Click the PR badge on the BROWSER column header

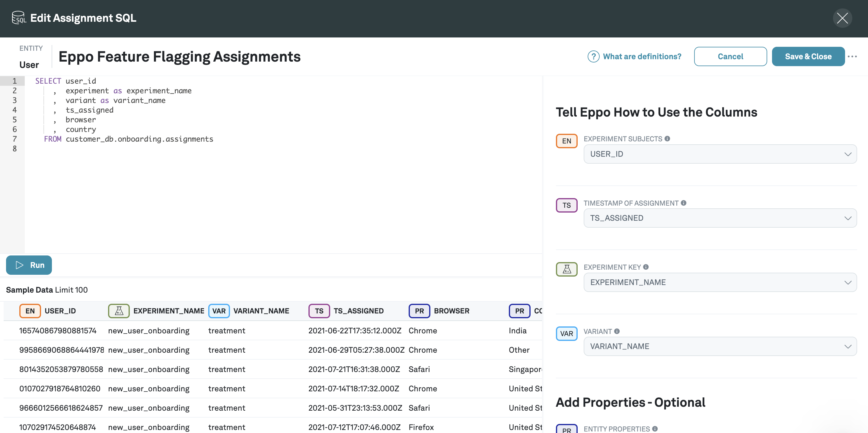[x=419, y=311]
